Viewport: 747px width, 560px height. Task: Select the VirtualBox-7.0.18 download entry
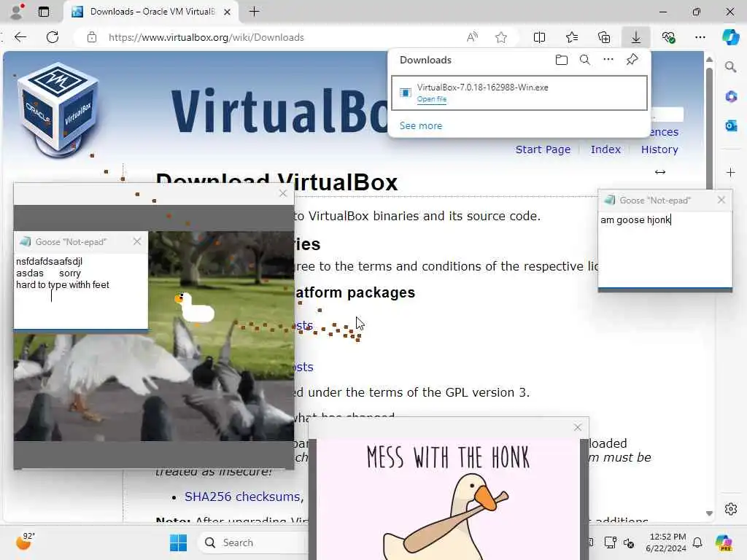tap(519, 93)
